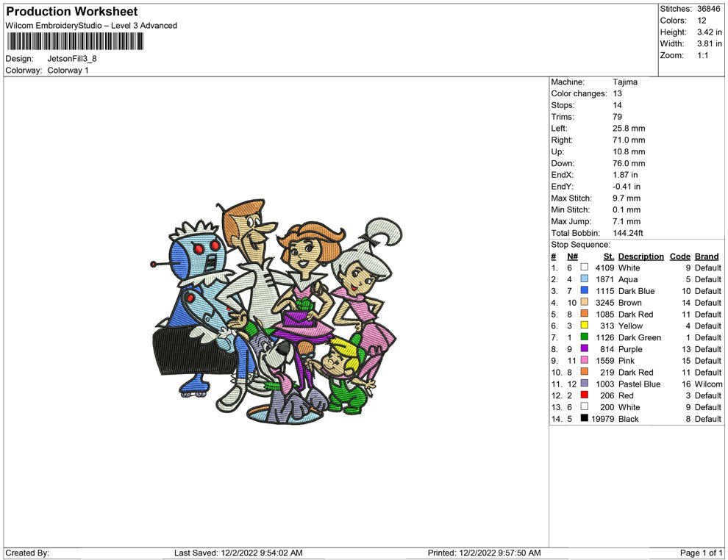
Task: Click the 'Page 1 of 1' footer text
Action: point(701,553)
